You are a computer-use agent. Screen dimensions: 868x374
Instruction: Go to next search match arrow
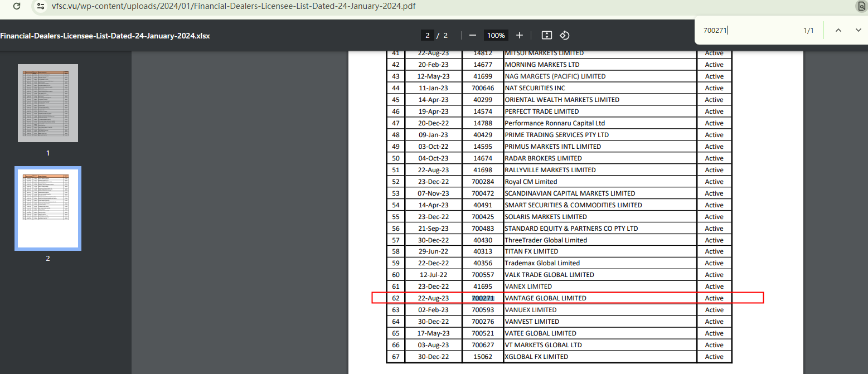point(858,31)
